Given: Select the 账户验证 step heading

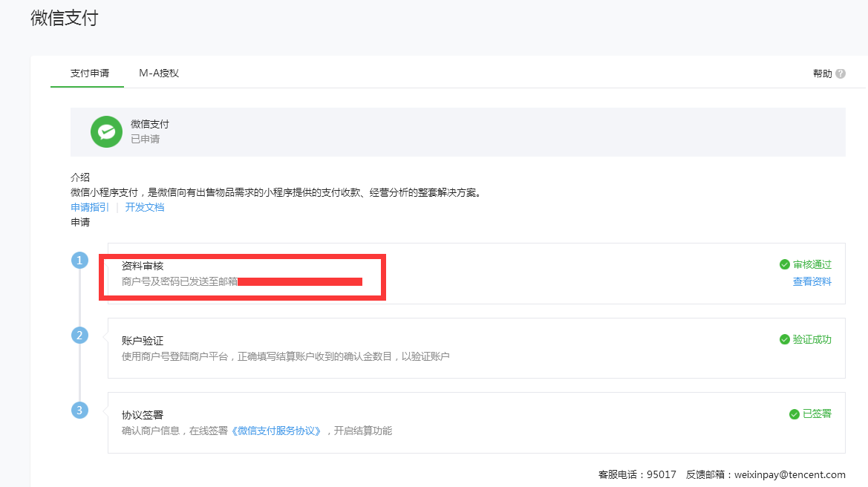Looking at the screenshot, I should pos(143,341).
